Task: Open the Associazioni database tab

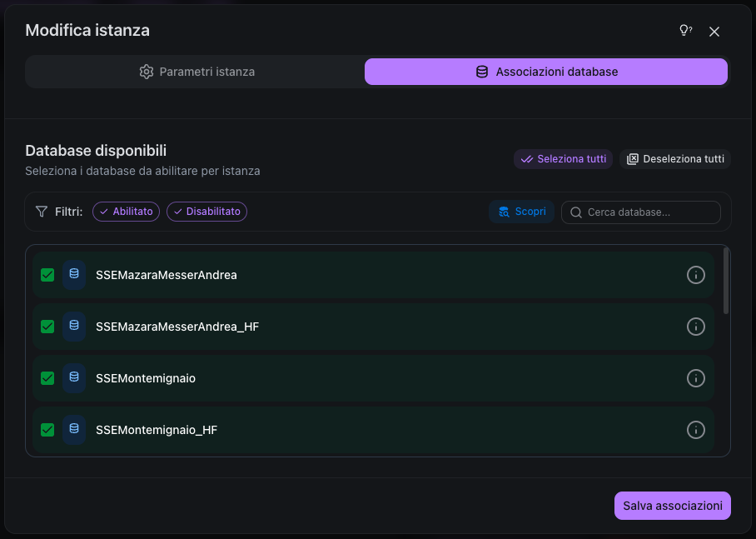Action: pos(546,72)
